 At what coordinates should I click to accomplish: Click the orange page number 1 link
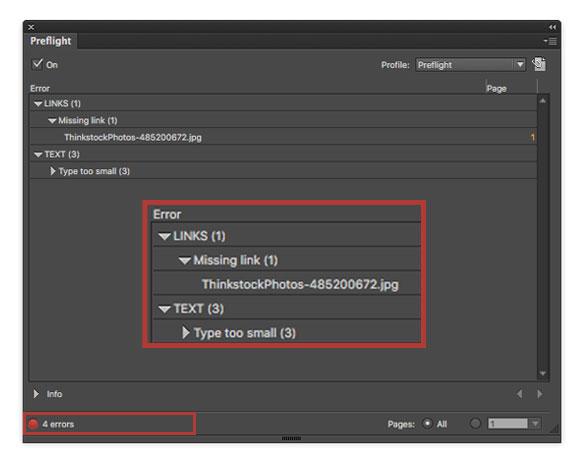533,138
